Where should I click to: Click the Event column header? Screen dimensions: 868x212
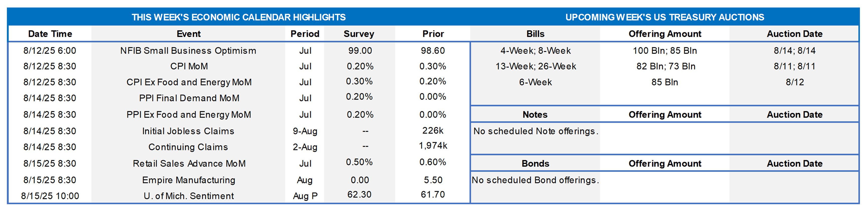click(x=188, y=34)
